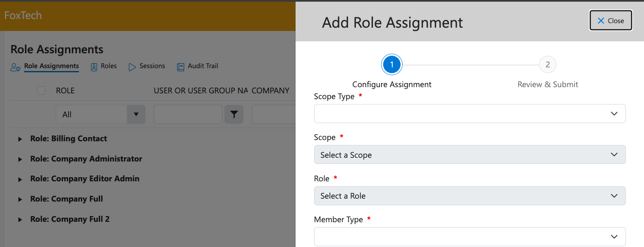Click the FoxTech logo text
This screenshot has height=247, width=644.
coord(23,16)
